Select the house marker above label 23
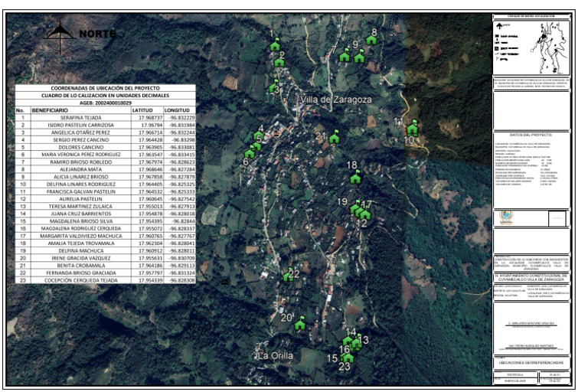 coord(348,358)
